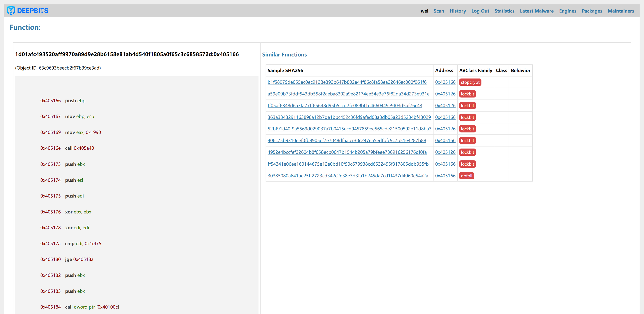644x314 pixels.
Task: Click address 0x405166 in the stopcrypt row
Action: pyautogui.click(x=445, y=82)
